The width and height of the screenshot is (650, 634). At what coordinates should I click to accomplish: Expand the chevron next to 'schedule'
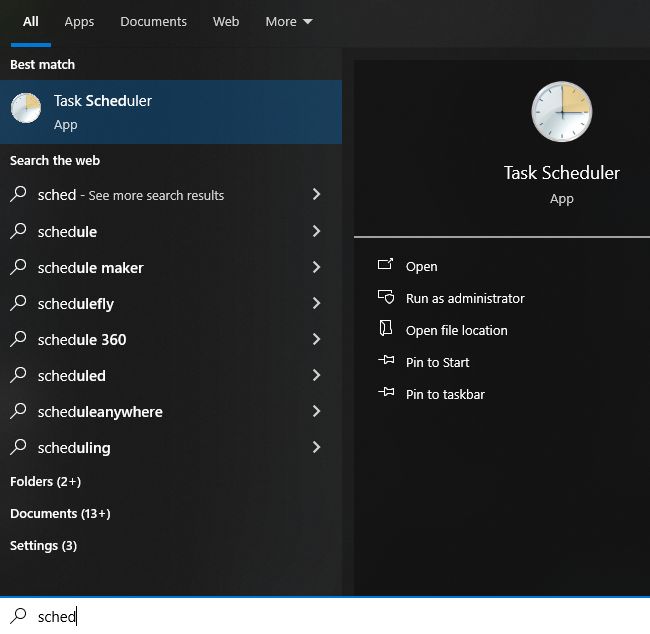[316, 231]
